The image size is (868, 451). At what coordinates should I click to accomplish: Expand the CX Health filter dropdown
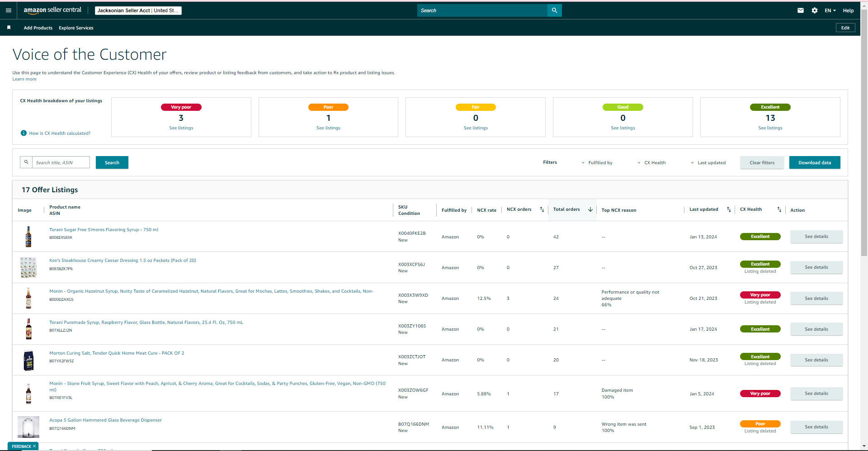tap(651, 163)
